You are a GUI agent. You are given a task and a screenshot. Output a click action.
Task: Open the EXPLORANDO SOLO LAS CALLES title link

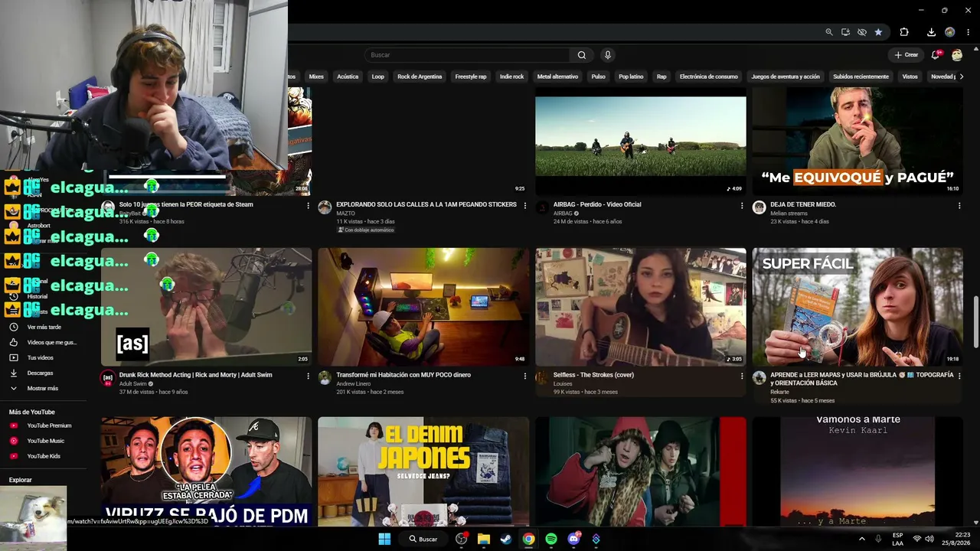(x=426, y=204)
